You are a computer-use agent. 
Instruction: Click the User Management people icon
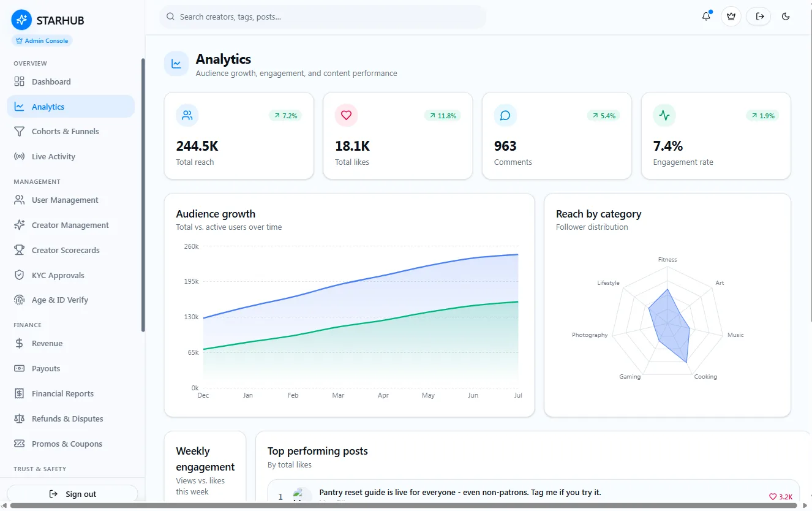(20, 200)
